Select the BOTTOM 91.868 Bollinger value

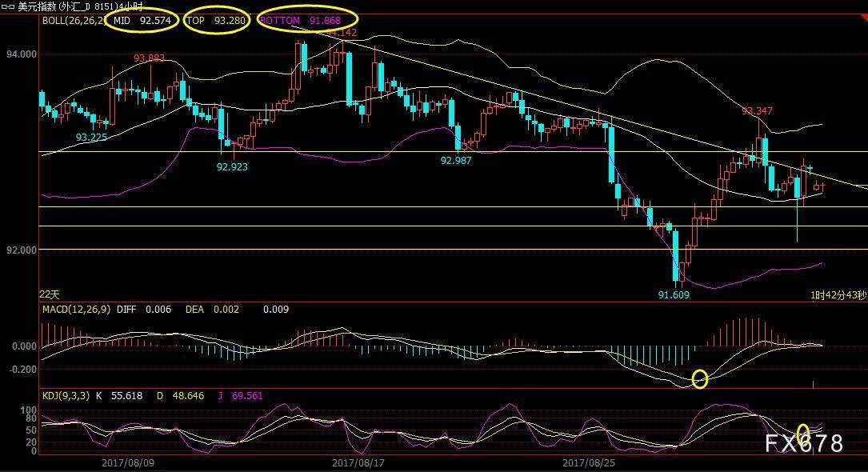(x=301, y=21)
